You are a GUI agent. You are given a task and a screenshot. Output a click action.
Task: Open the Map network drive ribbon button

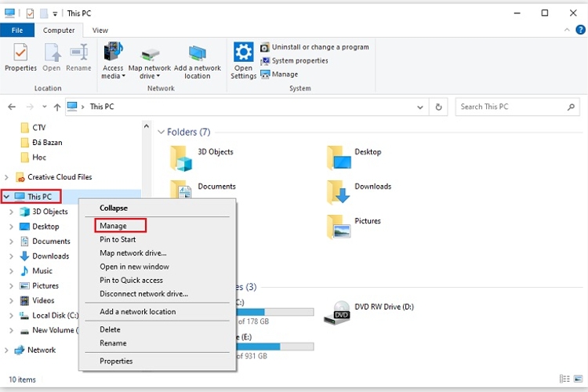point(150,63)
